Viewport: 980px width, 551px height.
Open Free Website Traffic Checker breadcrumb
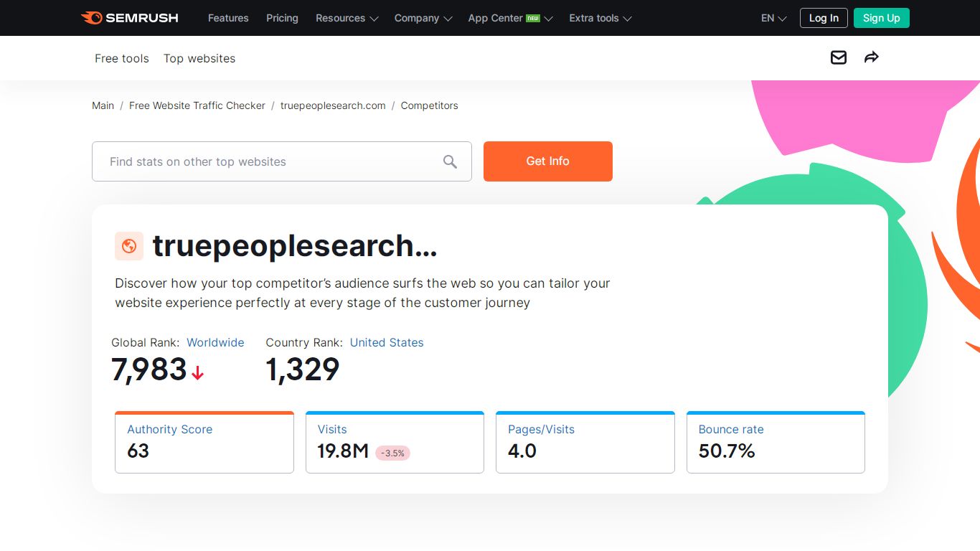coord(197,105)
